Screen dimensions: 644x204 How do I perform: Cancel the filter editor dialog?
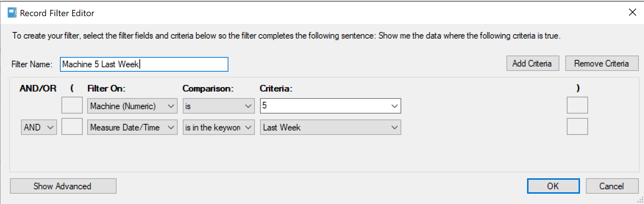612,186
